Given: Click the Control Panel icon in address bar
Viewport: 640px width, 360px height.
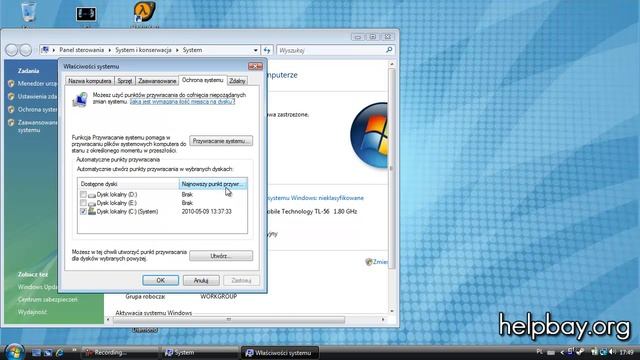Looking at the screenshot, I should (45, 50).
